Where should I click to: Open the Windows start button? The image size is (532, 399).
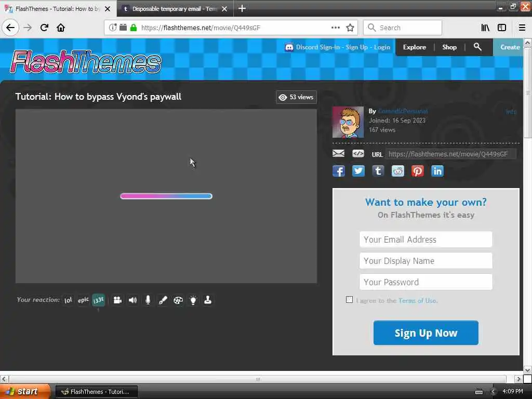[x=25, y=391]
